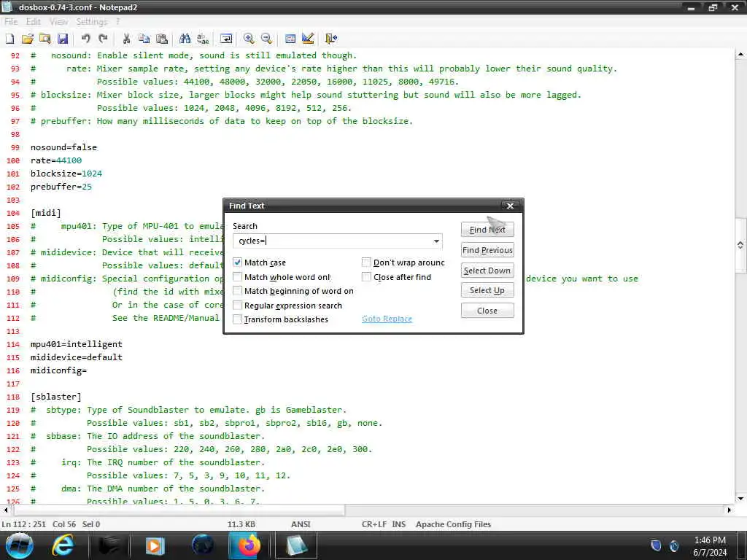Image resolution: width=747 pixels, height=560 pixels.
Task: Open the Edit menu
Action: [34, 21]
